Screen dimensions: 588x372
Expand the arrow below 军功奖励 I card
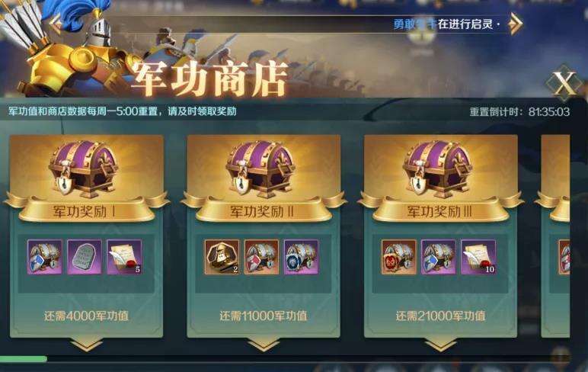point(87,345)
